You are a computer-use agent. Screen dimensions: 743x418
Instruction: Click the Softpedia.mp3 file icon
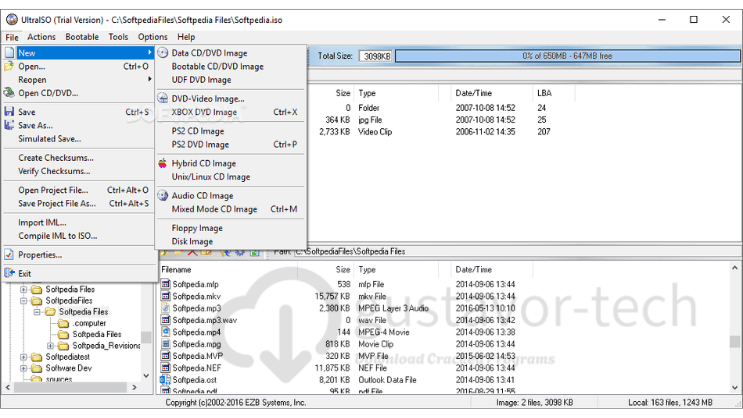coord(165,308)
